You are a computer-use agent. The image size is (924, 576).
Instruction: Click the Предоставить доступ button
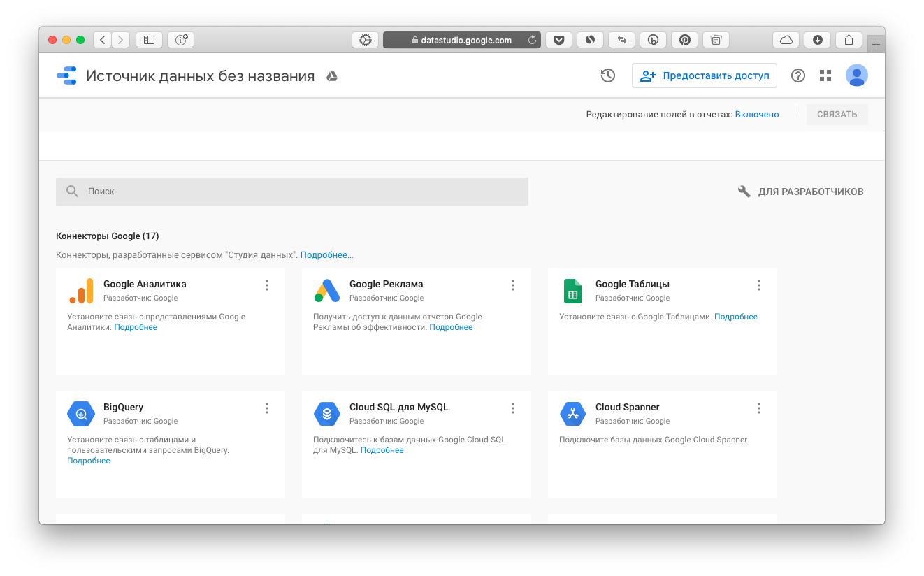pyautogui.click(x=705, y=75)
